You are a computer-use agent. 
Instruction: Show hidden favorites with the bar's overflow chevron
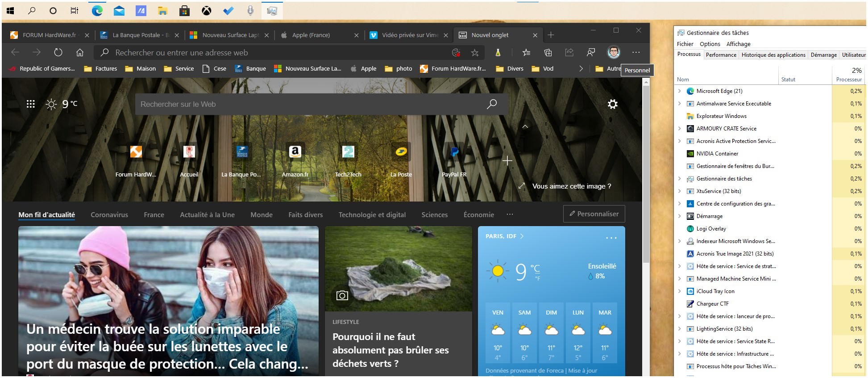coord(581,68)
